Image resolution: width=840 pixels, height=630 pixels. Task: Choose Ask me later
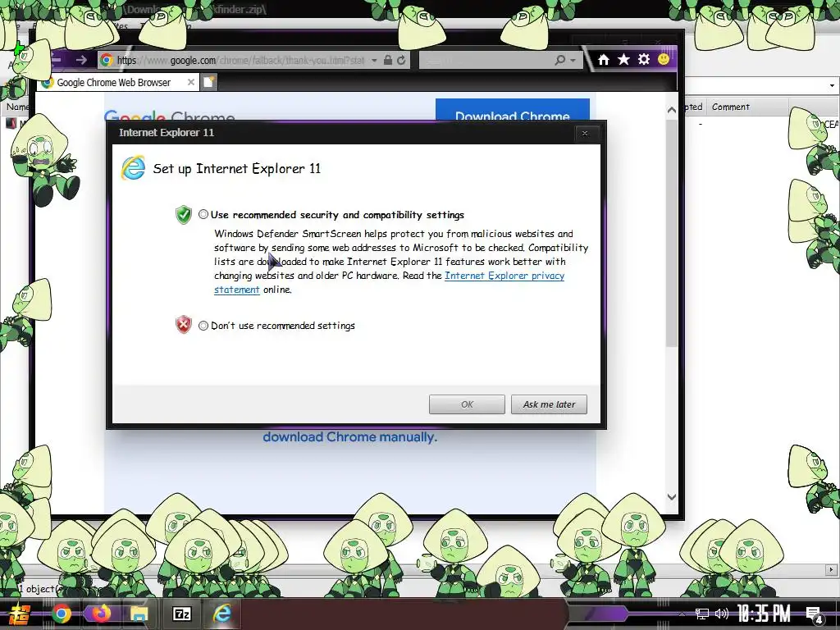[549, 404]
